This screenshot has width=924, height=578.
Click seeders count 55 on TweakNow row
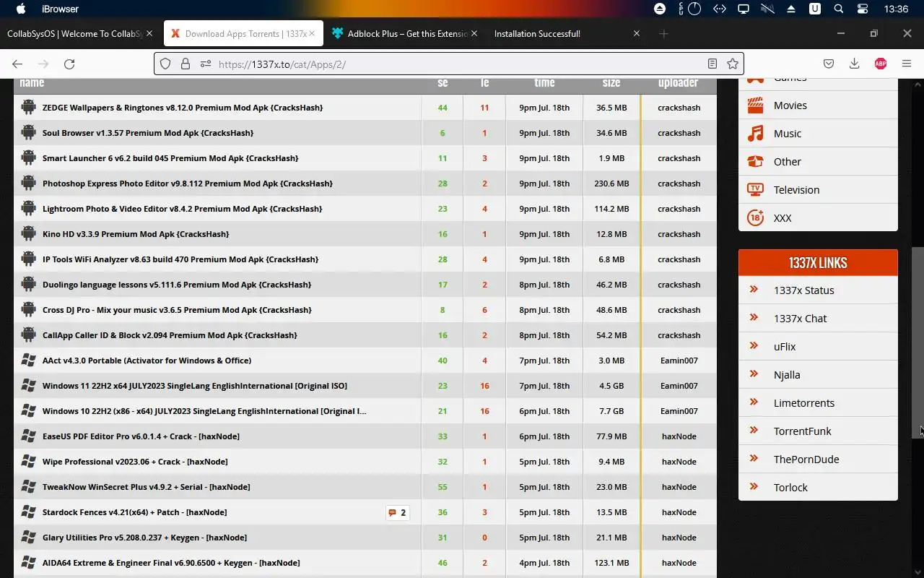click(x=443, y=487)
